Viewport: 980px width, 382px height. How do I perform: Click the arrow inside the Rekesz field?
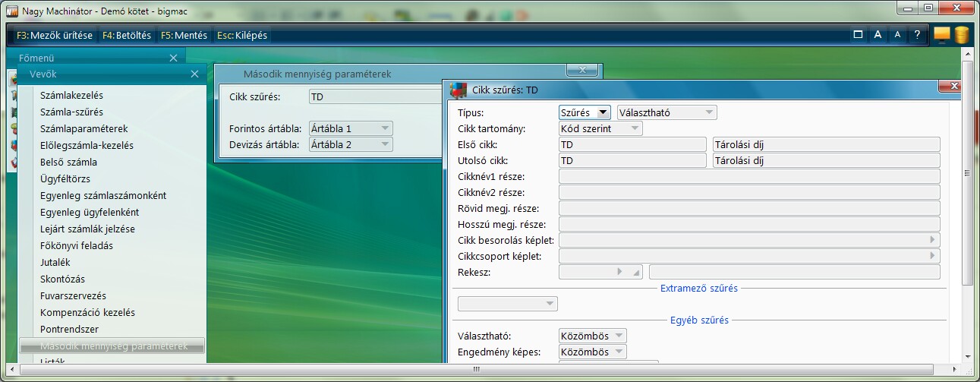point(620,271)
